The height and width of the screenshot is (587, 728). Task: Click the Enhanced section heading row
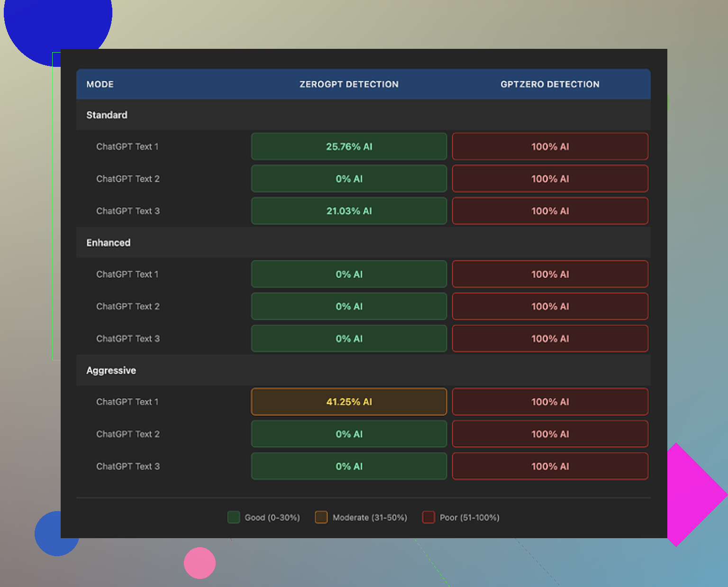tap(109, 243)
